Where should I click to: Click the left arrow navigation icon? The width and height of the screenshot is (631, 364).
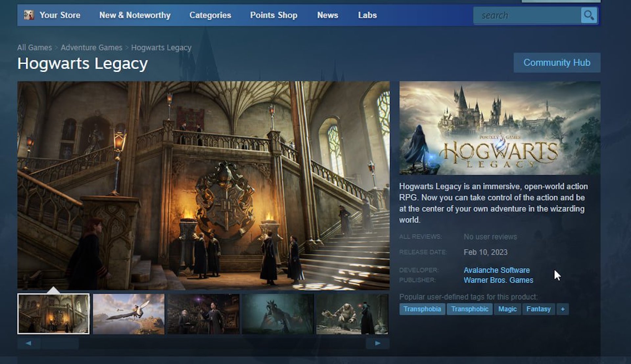click(x=28, y=342)
